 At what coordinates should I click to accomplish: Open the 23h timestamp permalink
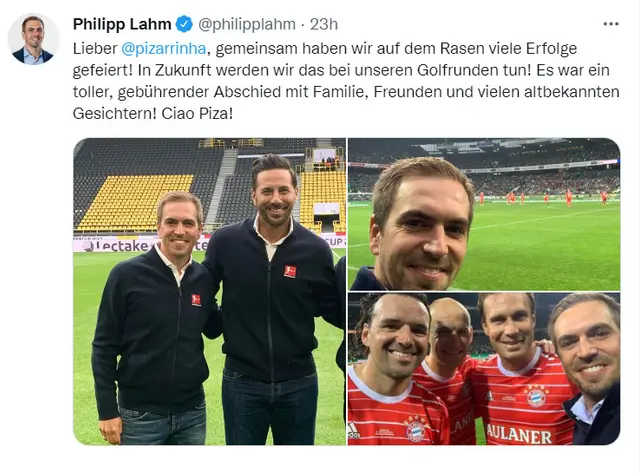324,24
